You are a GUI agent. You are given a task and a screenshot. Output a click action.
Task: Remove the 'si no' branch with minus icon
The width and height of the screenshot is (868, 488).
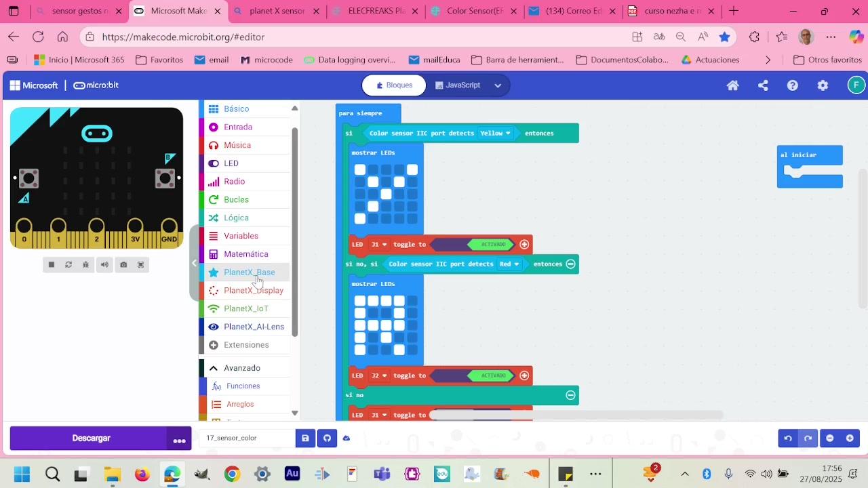click(571, 395)
